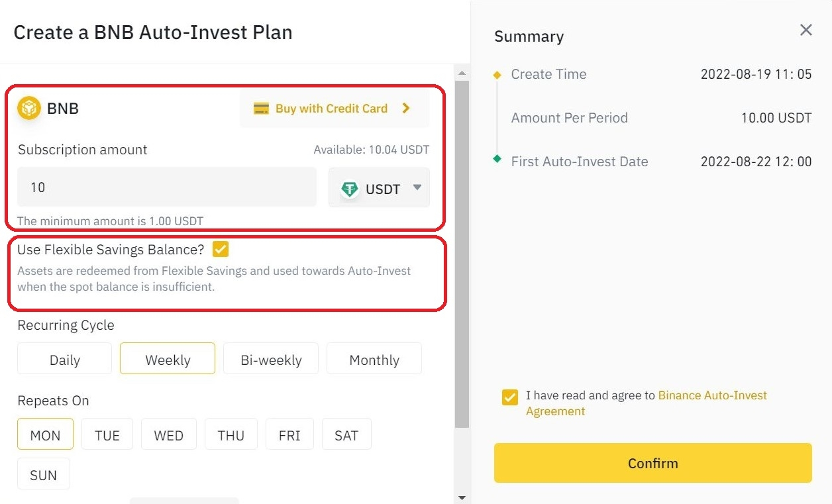832x504 pixels.
Task: Click the credit card icon
Action: coord(262,109)
